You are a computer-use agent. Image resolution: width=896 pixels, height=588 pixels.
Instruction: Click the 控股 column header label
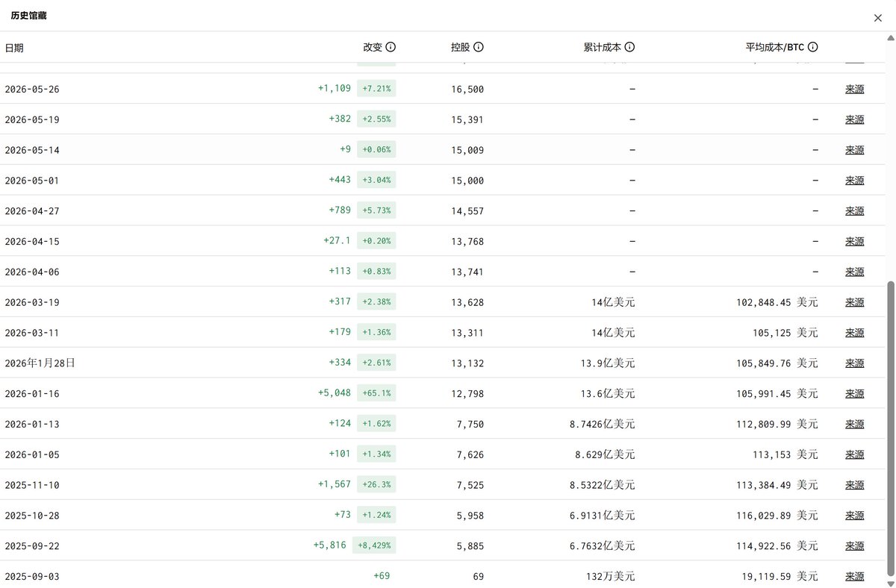(461, 47)
